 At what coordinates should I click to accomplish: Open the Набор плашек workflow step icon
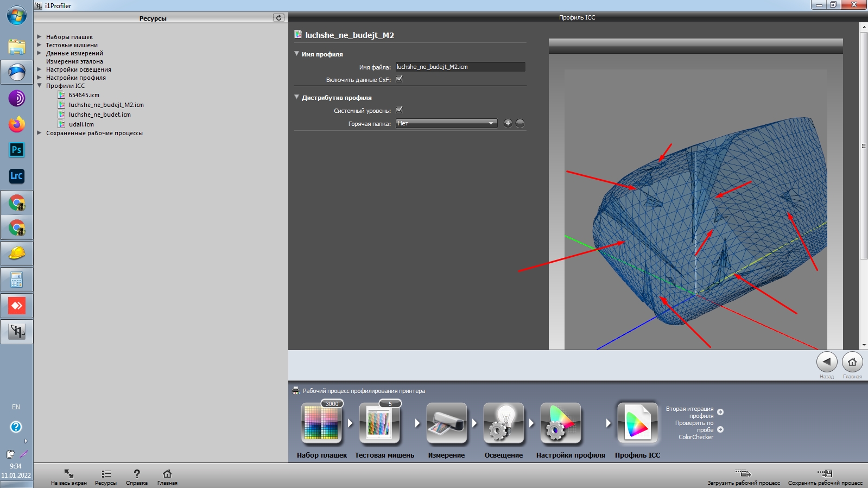(321, 423)
